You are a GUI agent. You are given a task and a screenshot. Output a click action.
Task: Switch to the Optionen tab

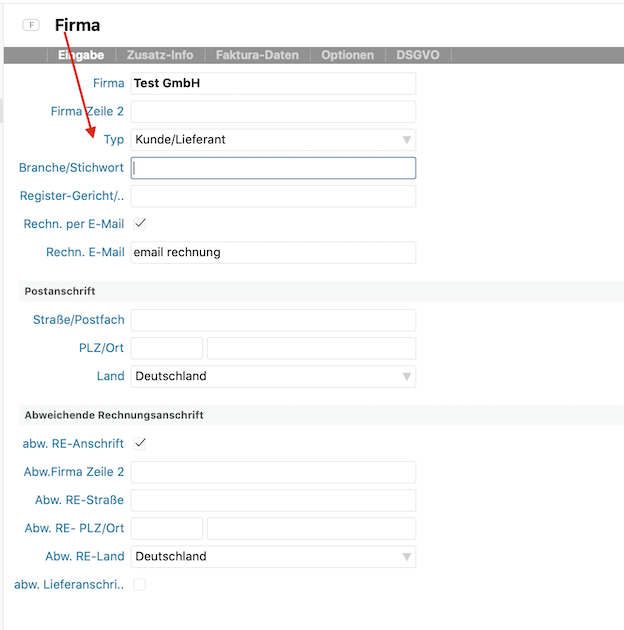click(347, 55)
